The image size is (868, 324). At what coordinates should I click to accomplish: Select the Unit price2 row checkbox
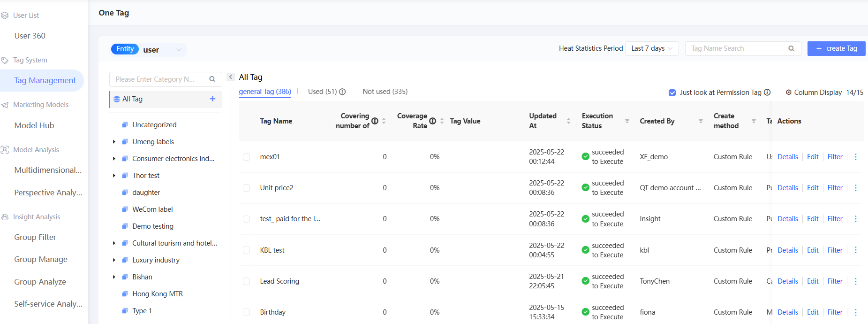pyautogui.click(x=246, y=188)
